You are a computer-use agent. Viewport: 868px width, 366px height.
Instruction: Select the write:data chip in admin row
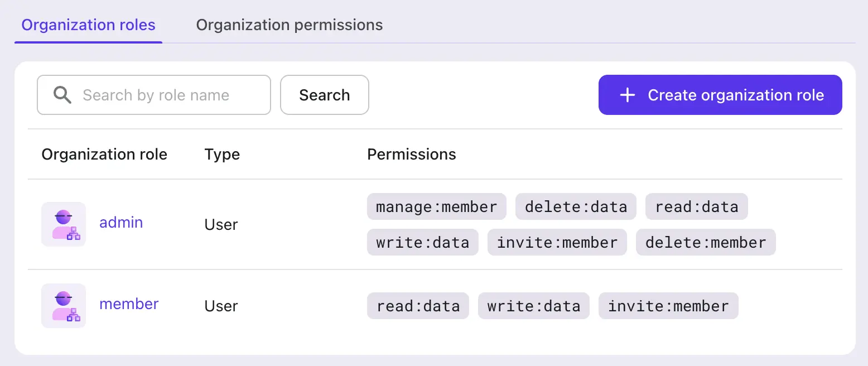422,242
